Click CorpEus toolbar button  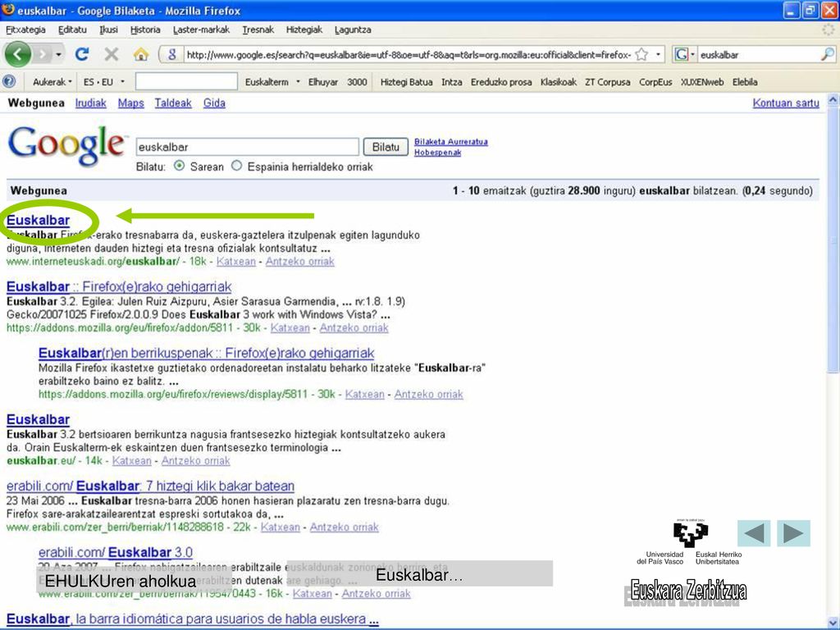tap(655, 82)
